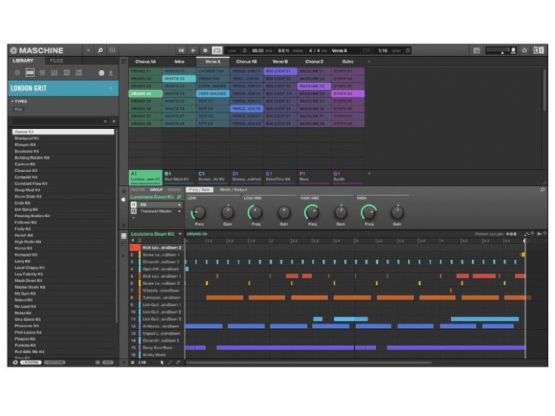Close the LONDON GRIT product filter
555x416 pixels.
tap(111, 88)
